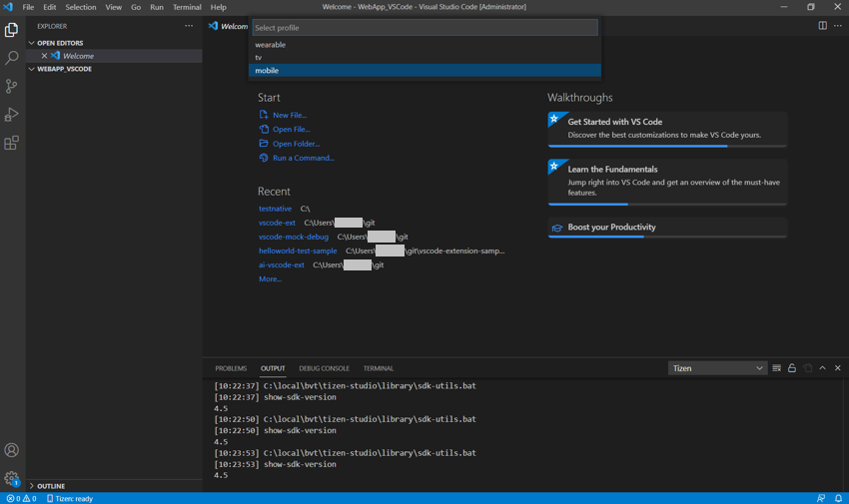Open the Terminal menu in menu bar

pos(187,7)
